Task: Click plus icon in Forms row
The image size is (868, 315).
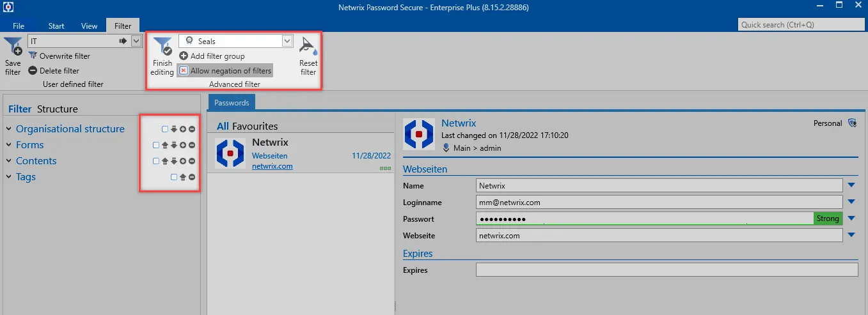Action: (x=183, y=145)
